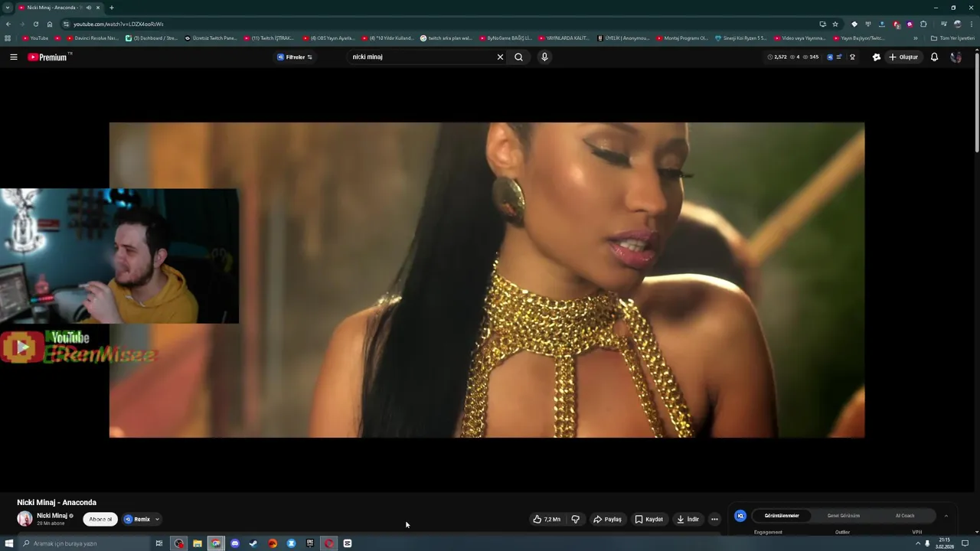Click the Anaconda video player
This screenshot has height=551, width=980.
click(x=487, y=280)
